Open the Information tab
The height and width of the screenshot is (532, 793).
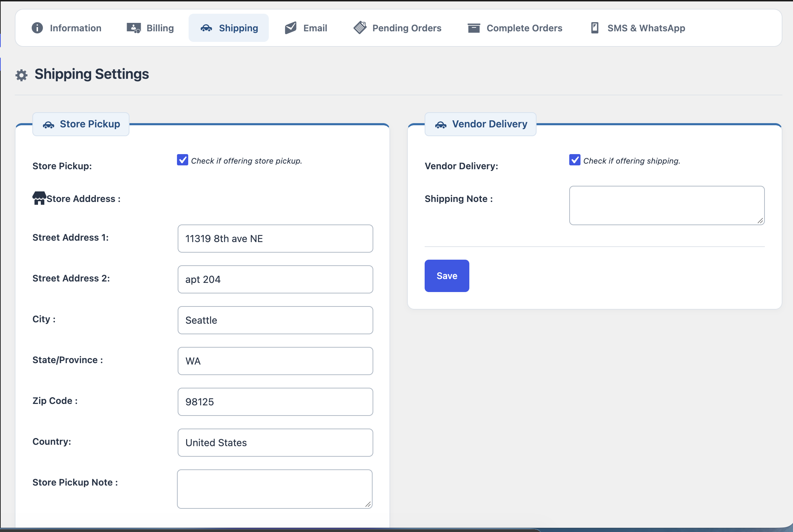[67, 28]
